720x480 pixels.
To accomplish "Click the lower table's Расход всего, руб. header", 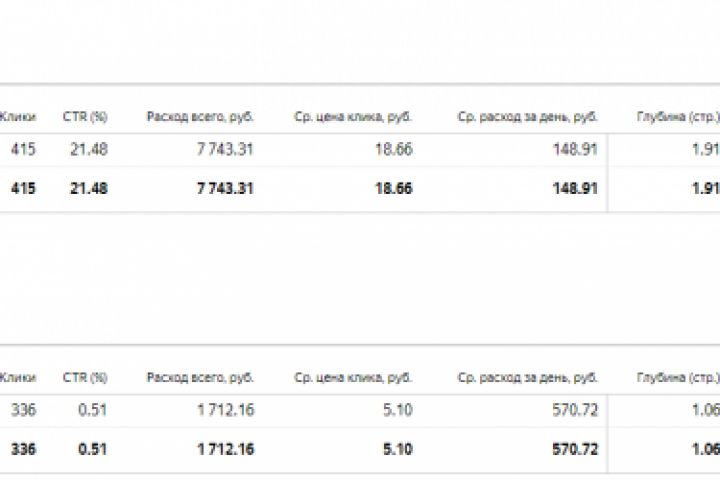I will pos(200,378).
